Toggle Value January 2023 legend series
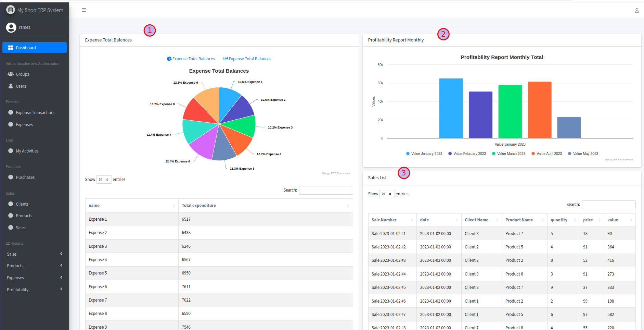 (x=424, y=154)
